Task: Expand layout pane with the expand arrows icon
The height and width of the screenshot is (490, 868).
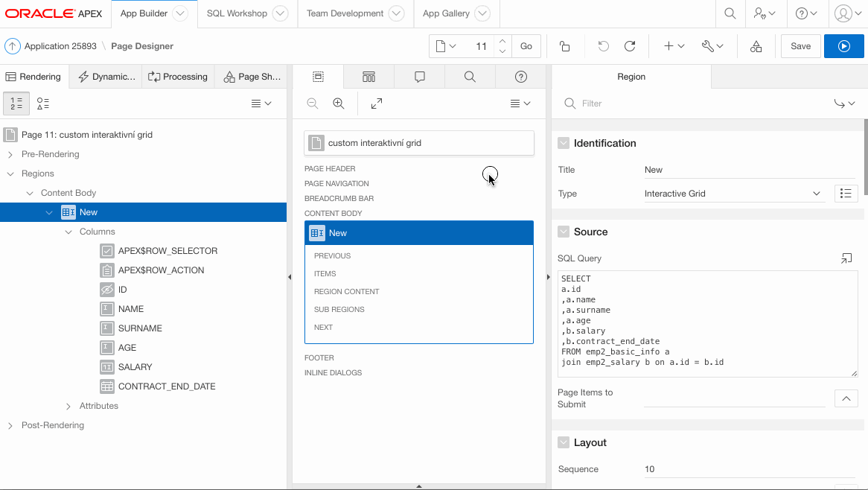Action: click(x=377, y=104)
